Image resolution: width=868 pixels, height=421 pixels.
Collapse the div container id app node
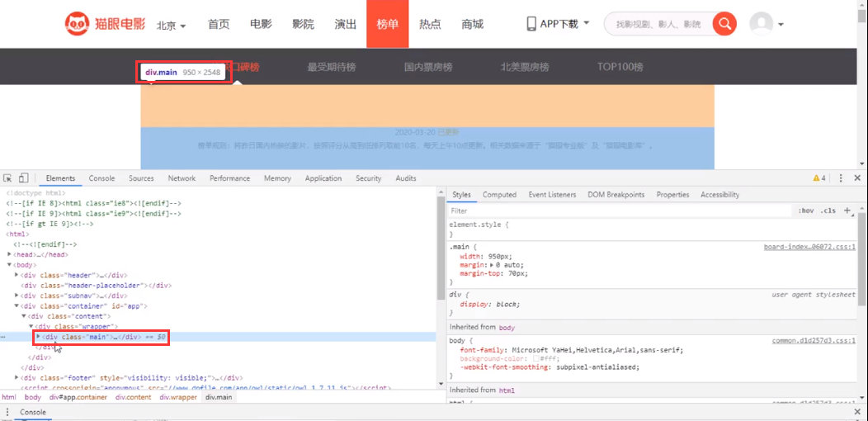(17, 305)
